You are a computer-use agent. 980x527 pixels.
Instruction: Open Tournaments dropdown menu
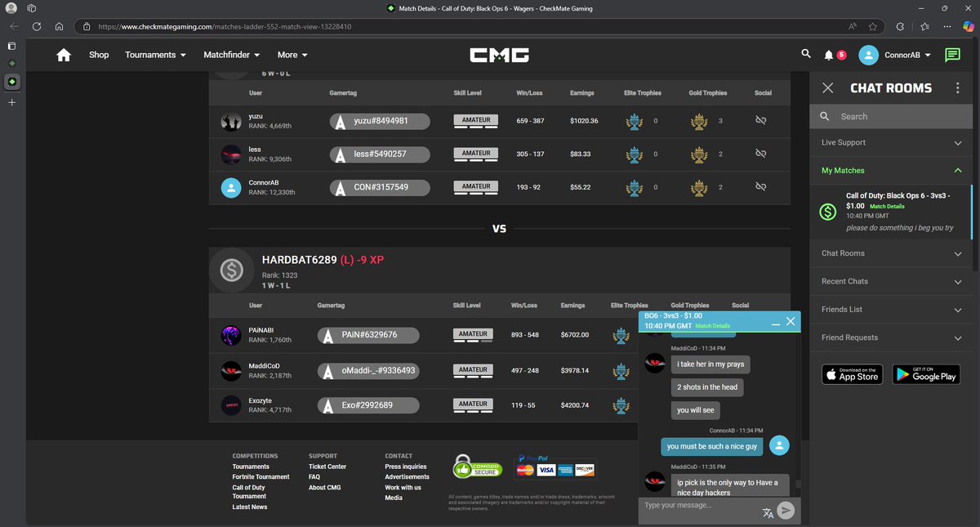[155, 55]
